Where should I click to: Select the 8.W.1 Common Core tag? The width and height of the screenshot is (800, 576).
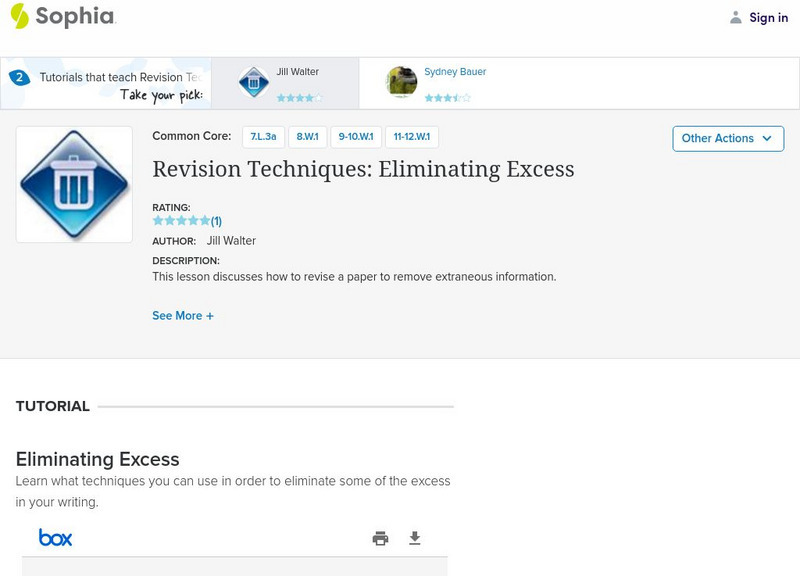tap(307, 137)
